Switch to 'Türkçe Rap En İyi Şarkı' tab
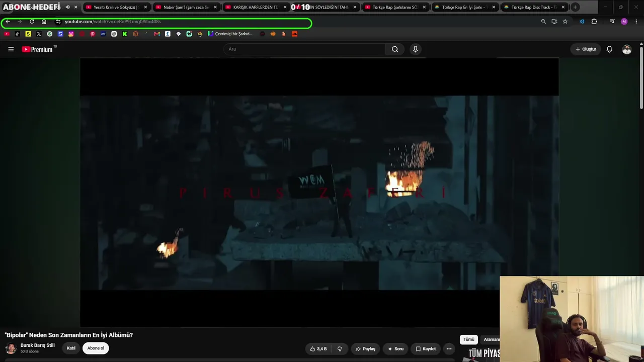 click(x=465, y=7)
